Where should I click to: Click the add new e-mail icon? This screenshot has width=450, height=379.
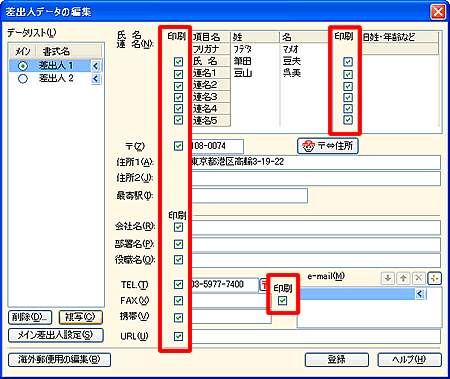pyautogui.click(x=434, y=278)
